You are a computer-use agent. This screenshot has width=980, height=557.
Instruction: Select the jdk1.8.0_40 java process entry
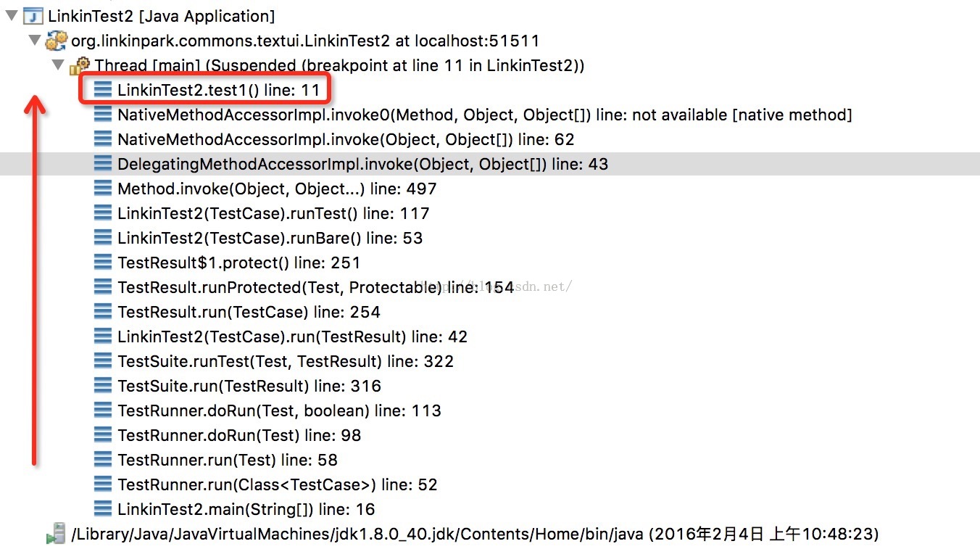475,535
